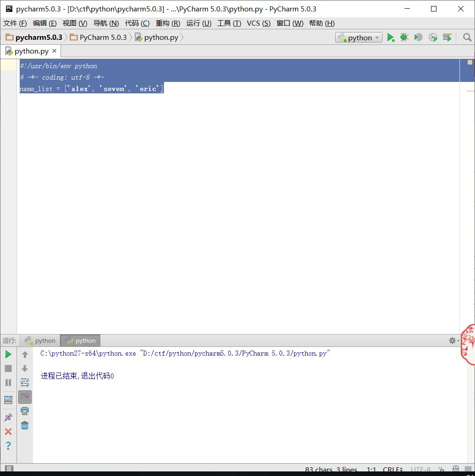Toggle soft-wrap for console output
The width and height of the screenshot is (475, 476).
point(25,383)
